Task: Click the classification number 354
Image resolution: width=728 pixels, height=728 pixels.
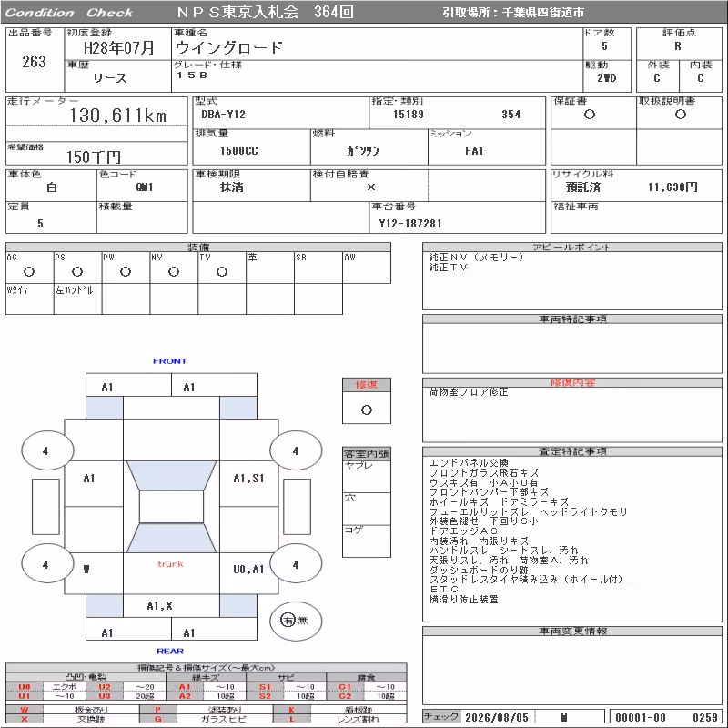Action: pyautogui.click(x=511, y=115)
